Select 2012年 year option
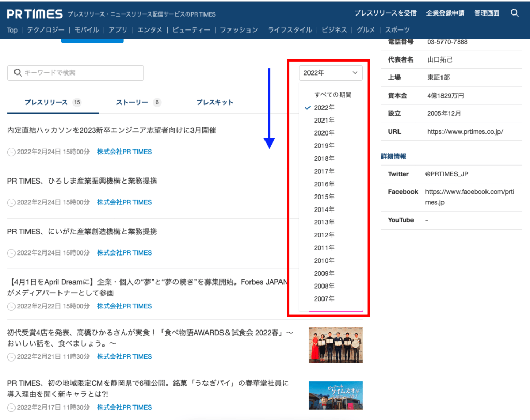 tap(324, 235)
